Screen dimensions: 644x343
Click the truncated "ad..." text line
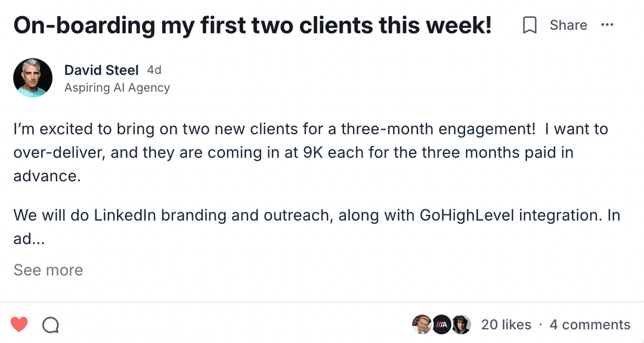pos(30,240)
